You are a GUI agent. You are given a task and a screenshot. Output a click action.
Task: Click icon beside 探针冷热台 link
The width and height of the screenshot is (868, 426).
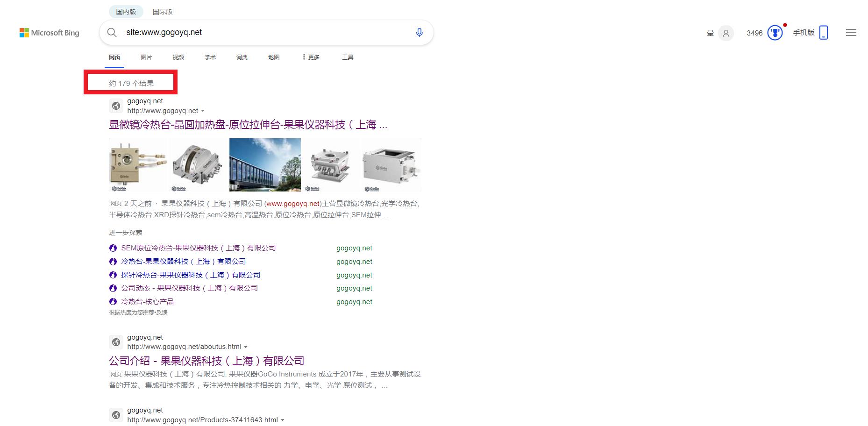tap(113, 275)
